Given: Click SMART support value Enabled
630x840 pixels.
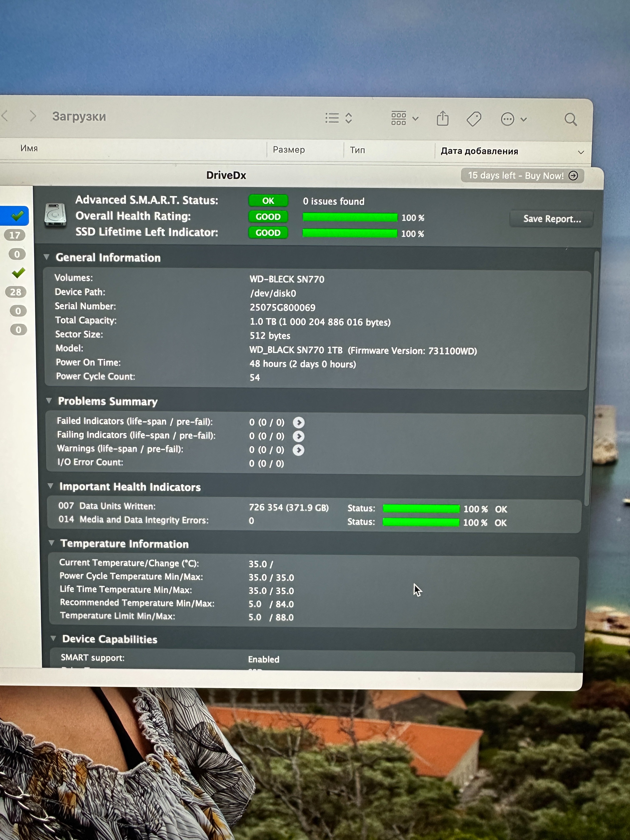Looking at the screenshot, I should [x=264, y=659].
